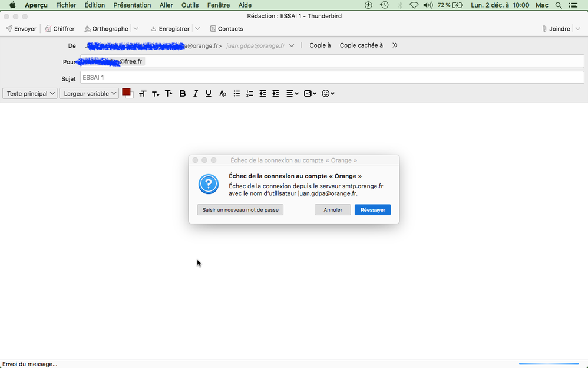Expand the Orthographe dropdown arrow
This screenshot has width=588, height=368.
coord(136,28)
